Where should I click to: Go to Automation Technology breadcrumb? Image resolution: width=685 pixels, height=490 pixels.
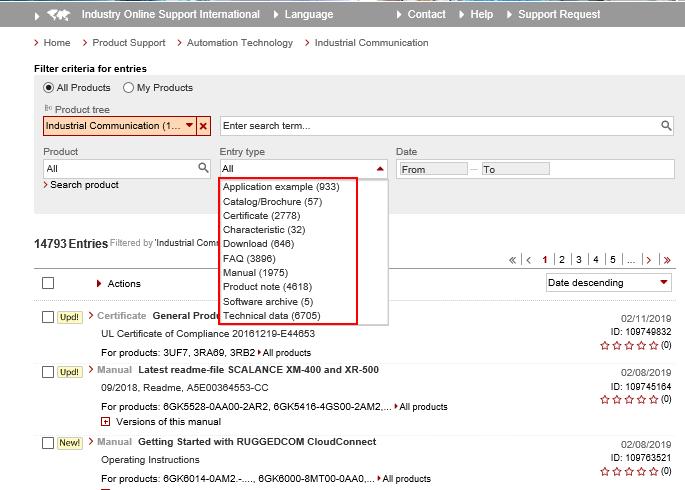coord(240,43)
